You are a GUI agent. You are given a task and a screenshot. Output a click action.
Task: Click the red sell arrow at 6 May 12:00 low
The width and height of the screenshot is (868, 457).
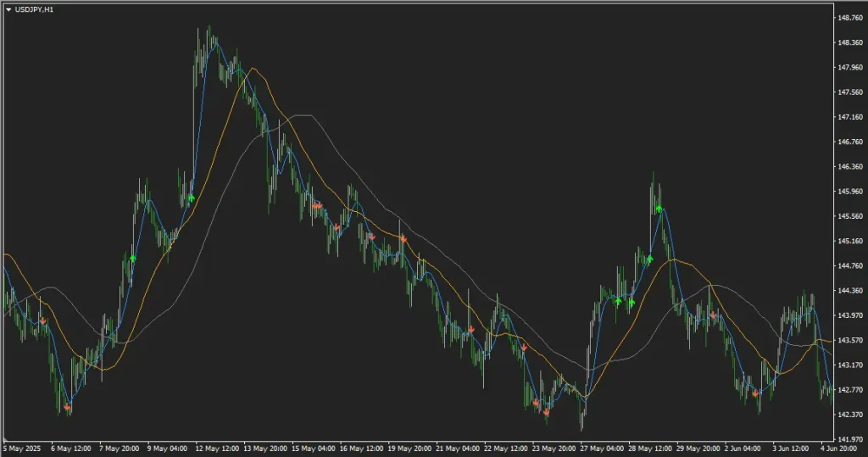[x=67, y=407]
